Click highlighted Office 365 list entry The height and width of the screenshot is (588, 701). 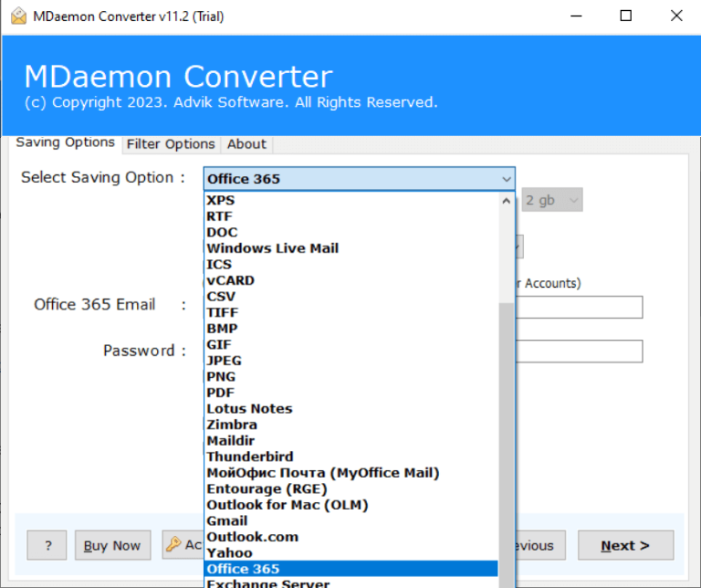coord(351,569)
